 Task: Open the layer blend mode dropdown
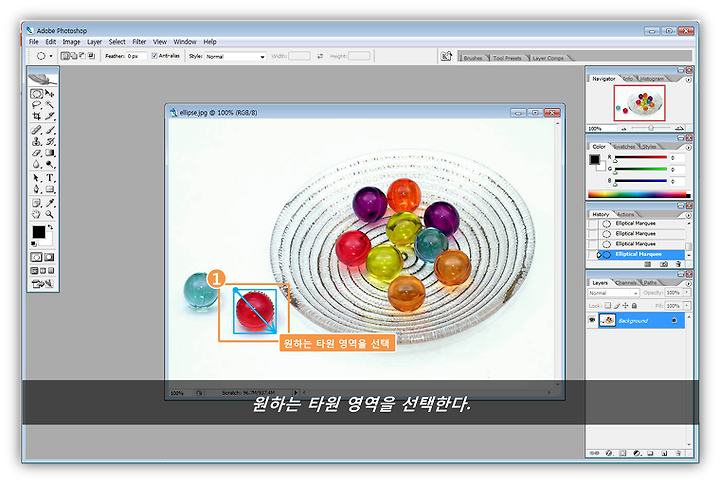[x=613, y=293]
